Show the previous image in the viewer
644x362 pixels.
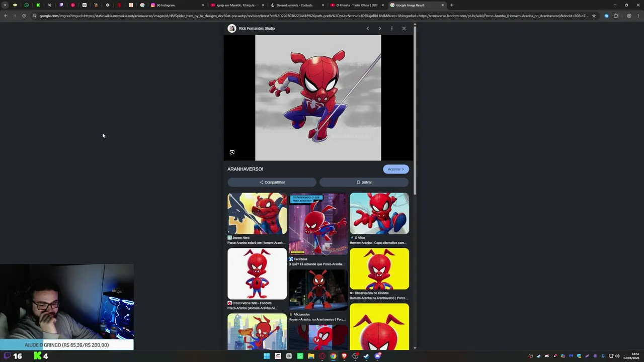(x=368, y=28)
